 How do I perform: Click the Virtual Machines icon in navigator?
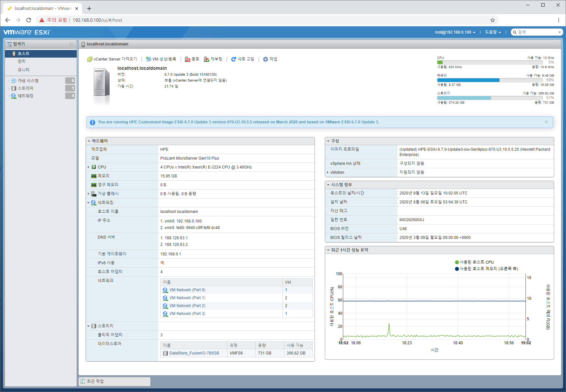point(14,81)
